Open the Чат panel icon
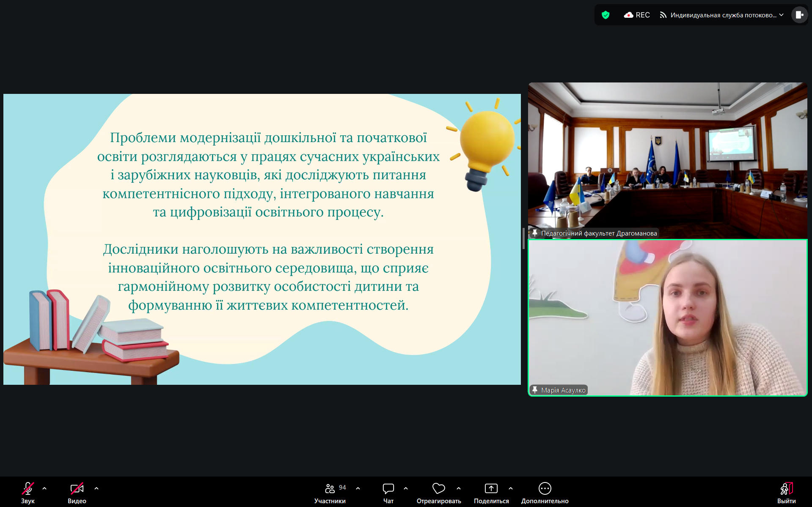The image size is (812, 507). (388, 488)
